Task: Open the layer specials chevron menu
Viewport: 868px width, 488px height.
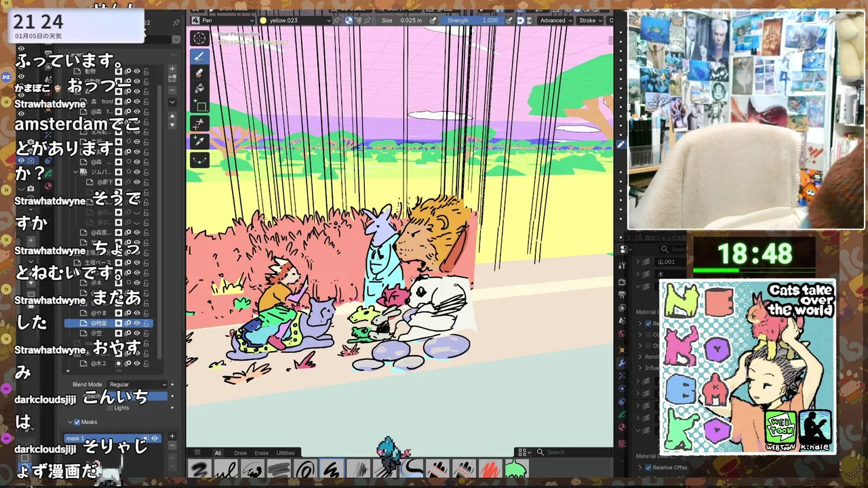Action: tap(172, 102)
